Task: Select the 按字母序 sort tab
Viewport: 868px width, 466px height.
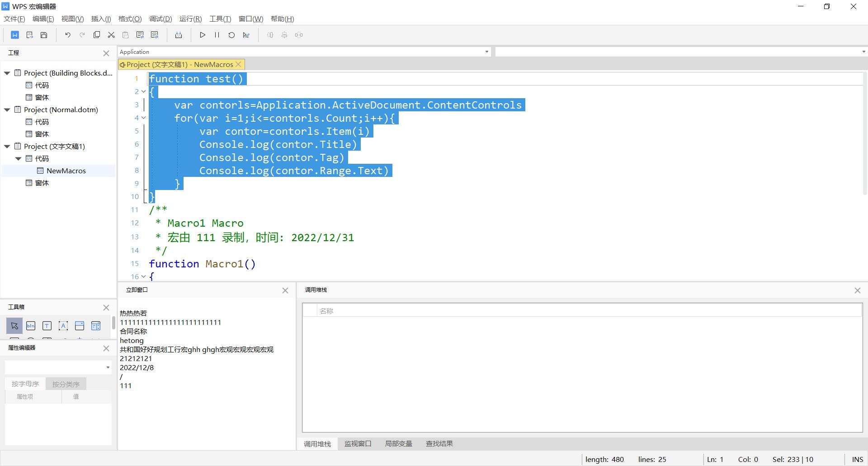Action: point(25,384)
